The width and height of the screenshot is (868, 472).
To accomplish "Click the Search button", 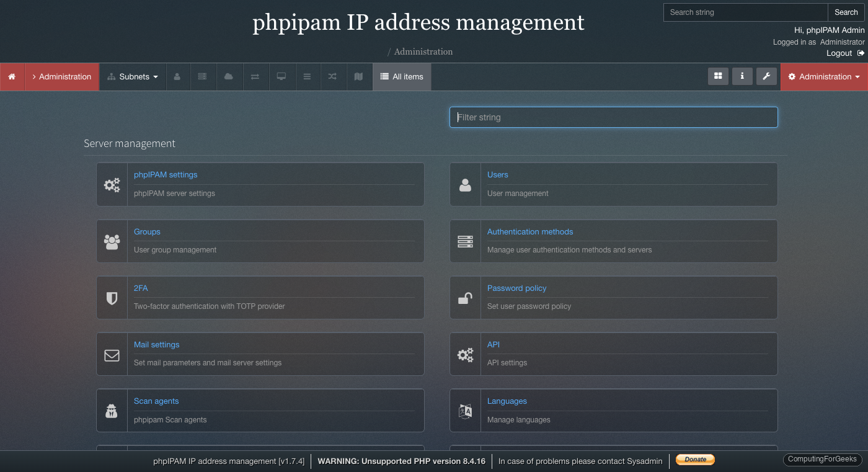I will tap(846, 12).
